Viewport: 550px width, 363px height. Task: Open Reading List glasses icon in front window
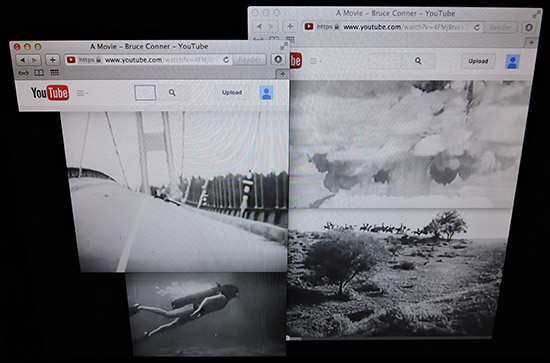(24, 73)
